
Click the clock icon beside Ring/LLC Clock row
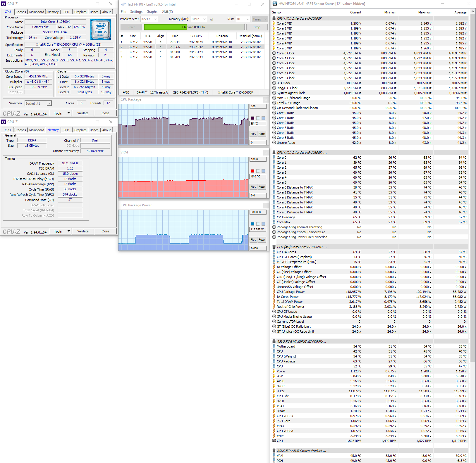[x=274, y=88]
